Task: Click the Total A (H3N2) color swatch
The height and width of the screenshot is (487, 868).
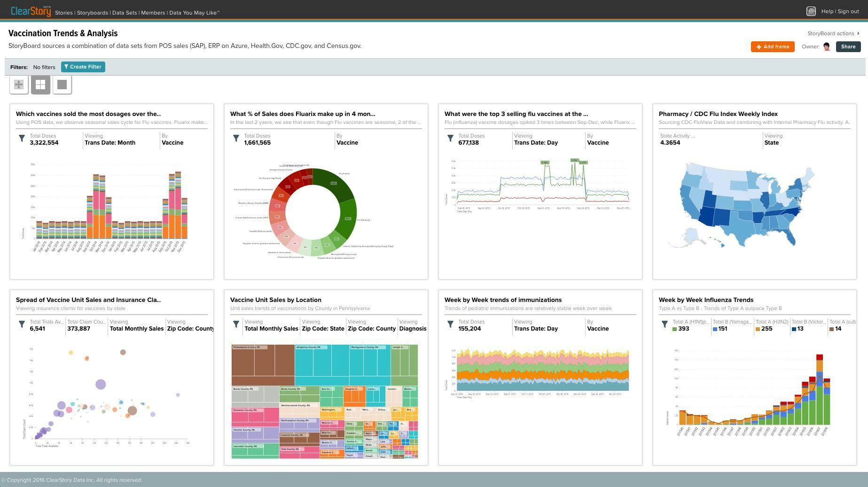Action: (758, 329)
